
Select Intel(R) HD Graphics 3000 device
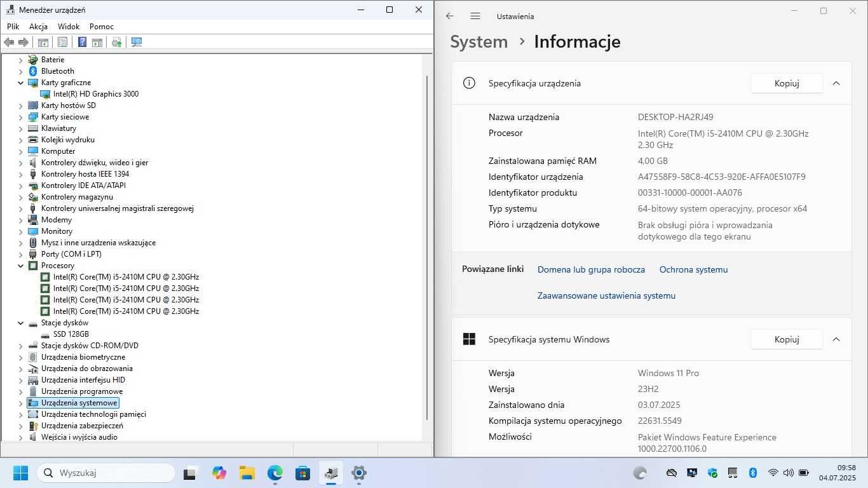[x=96, y=94]
